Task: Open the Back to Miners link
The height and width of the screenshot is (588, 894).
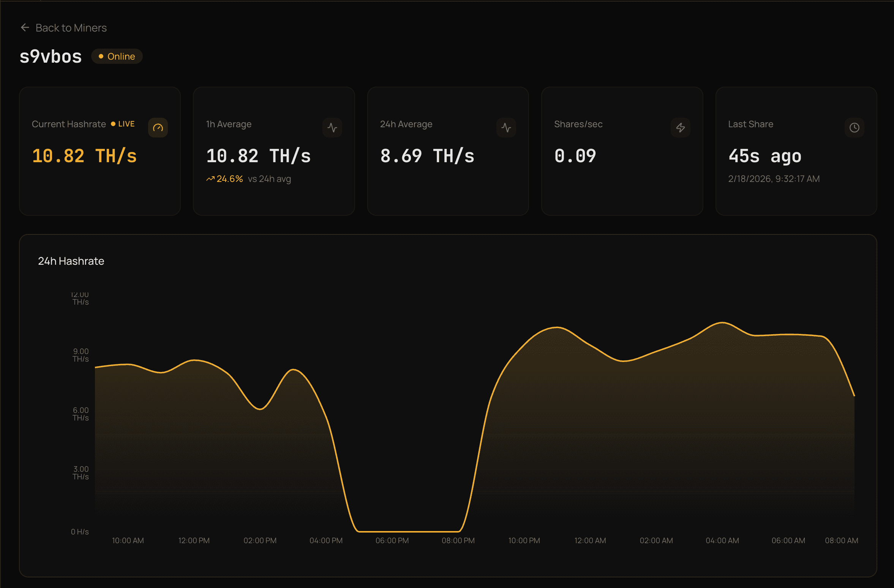Action: click(x=71, y=27)
